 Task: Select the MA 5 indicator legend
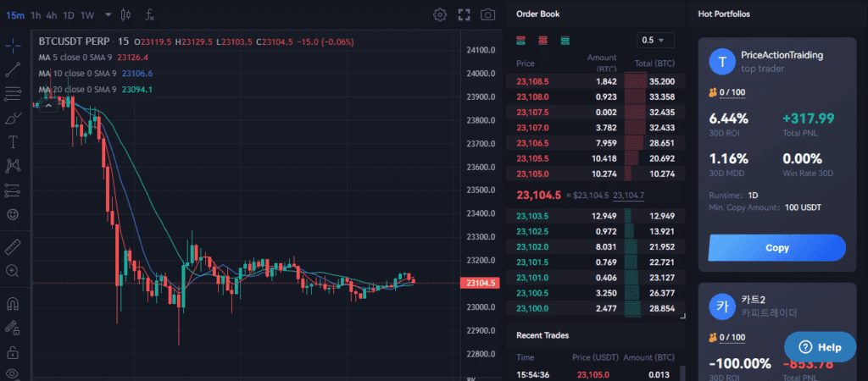click(93, 57)
